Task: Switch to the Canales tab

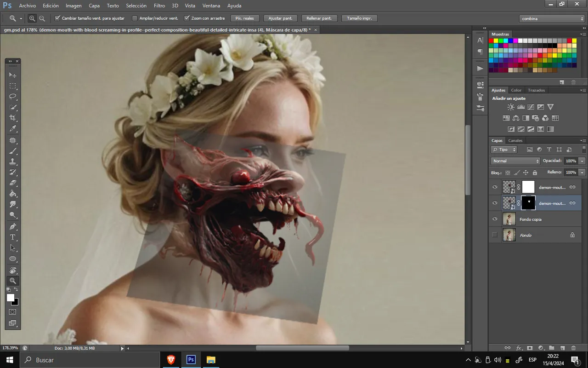Action: 515,140
